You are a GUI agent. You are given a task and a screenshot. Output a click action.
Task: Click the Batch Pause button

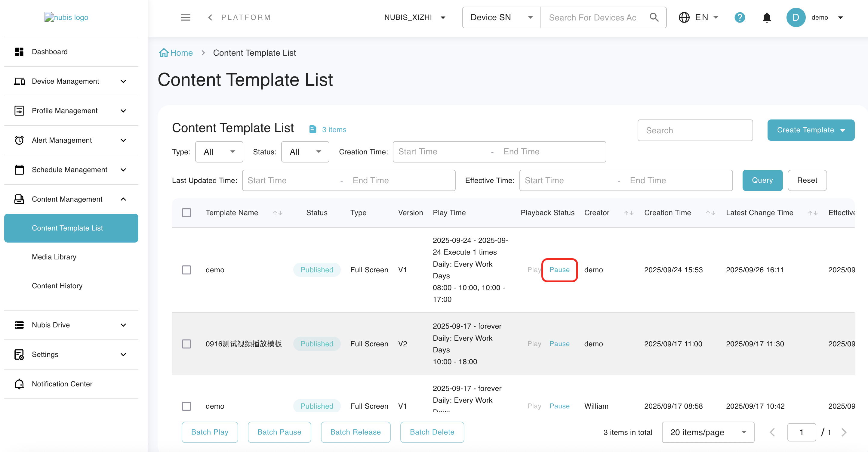[279, 432]
